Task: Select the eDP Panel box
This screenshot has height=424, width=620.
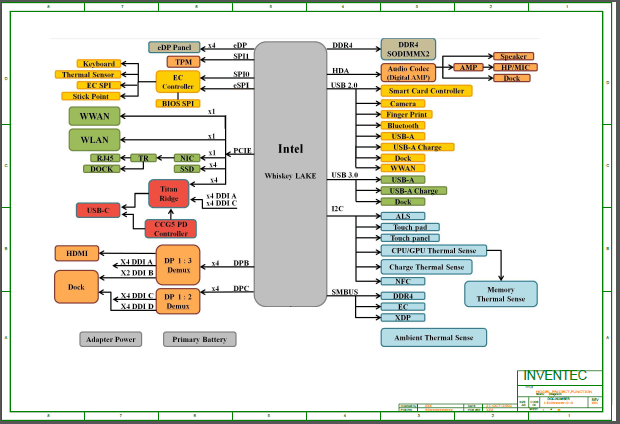Action: point(174,47)
